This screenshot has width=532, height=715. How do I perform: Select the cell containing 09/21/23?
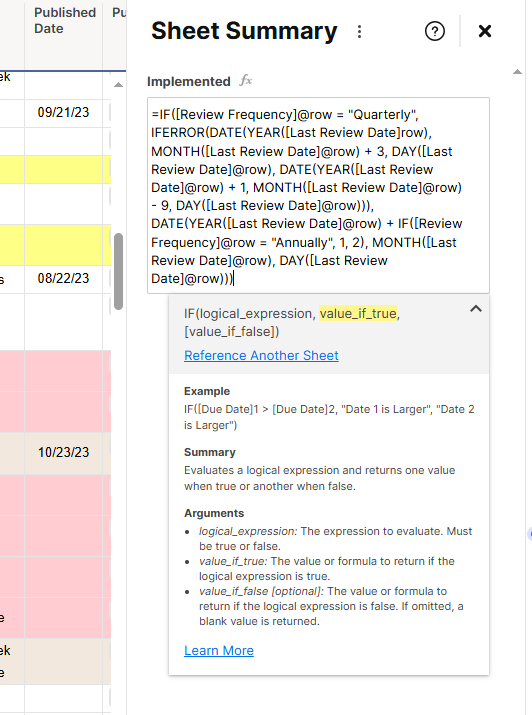tap(63, 113)
